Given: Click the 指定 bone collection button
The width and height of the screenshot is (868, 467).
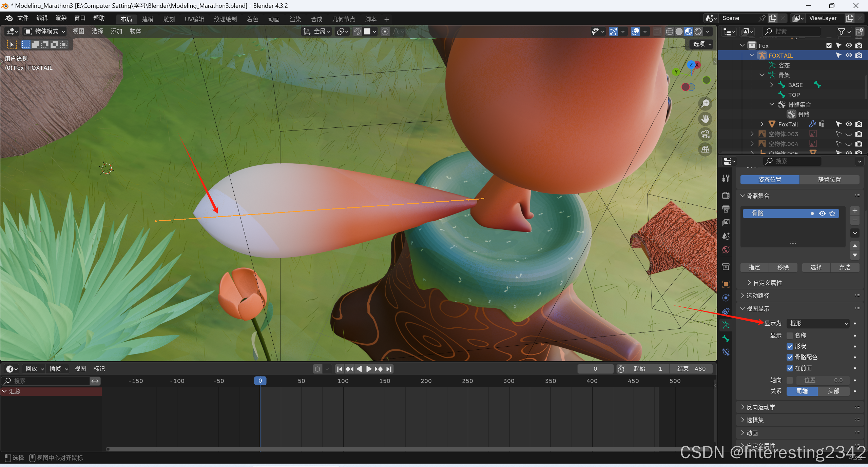Looking at the screenshot, I should (x=754, y=267).
